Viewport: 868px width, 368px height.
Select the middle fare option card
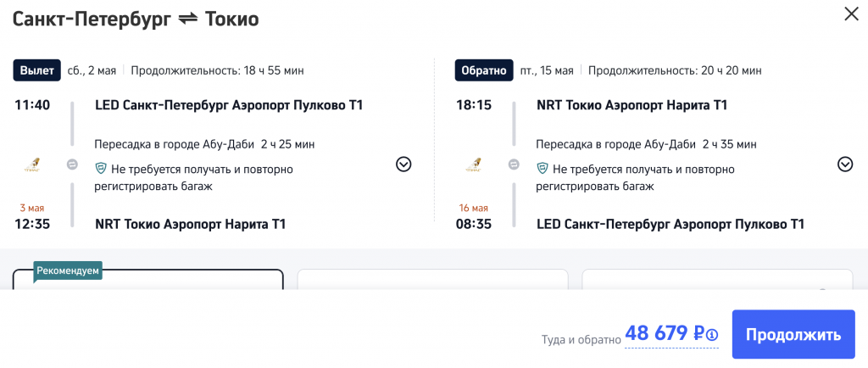[x=432, y=280]
